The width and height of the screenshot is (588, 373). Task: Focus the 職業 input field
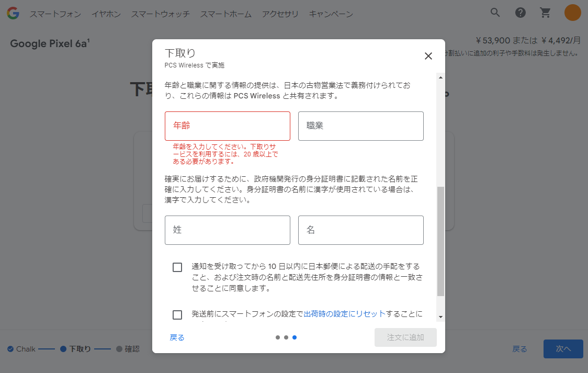[361, 126]
